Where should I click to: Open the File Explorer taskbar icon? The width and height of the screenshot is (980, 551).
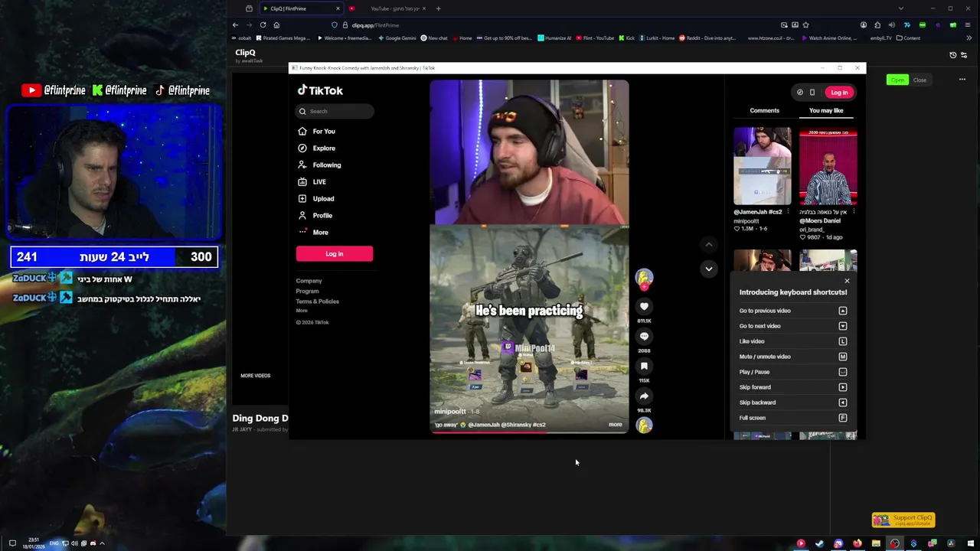click(x=876, y=543)
